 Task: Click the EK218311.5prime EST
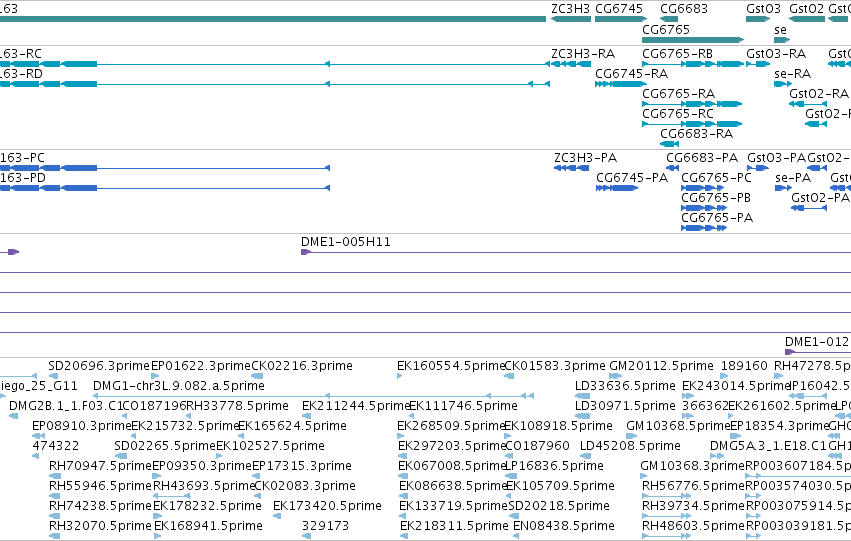tap(404, 536)
